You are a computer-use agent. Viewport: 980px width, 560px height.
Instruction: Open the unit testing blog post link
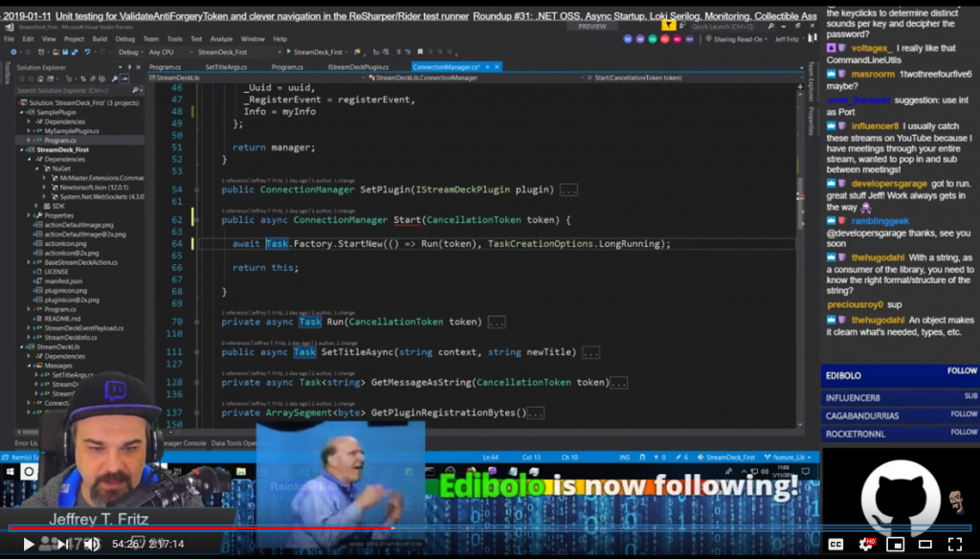[262, 15]
